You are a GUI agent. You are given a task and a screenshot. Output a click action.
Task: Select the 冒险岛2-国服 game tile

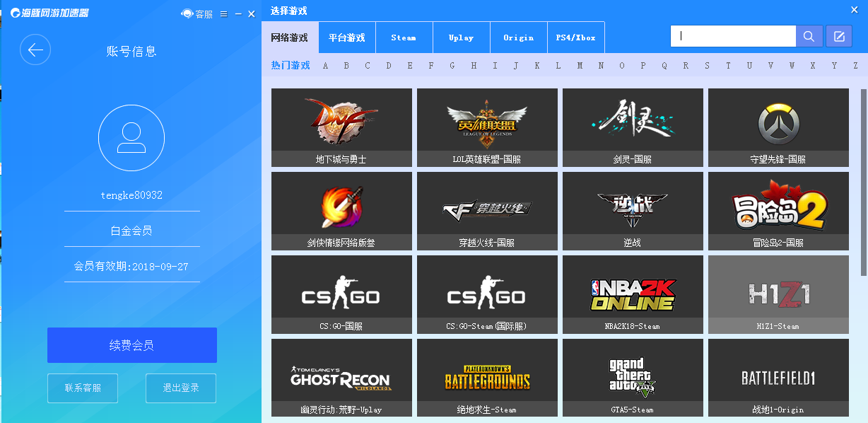[778, 211]
